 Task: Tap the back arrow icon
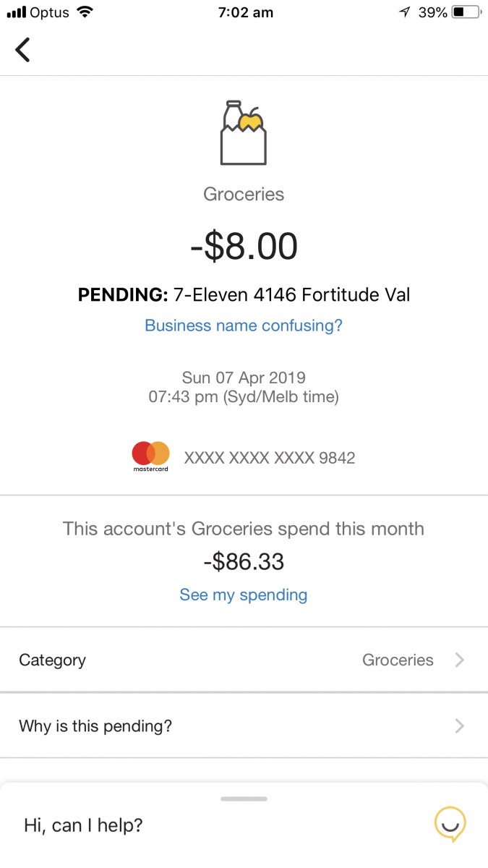pyautogui.click(x=23, y=49)
